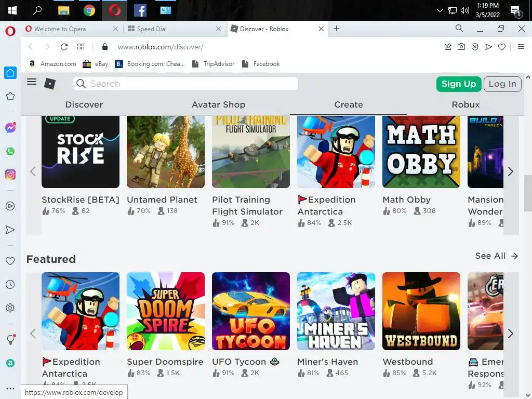Open bookmarks star in Opera sidebar
Screen dimensions: 532x399
tap(10, 96)
